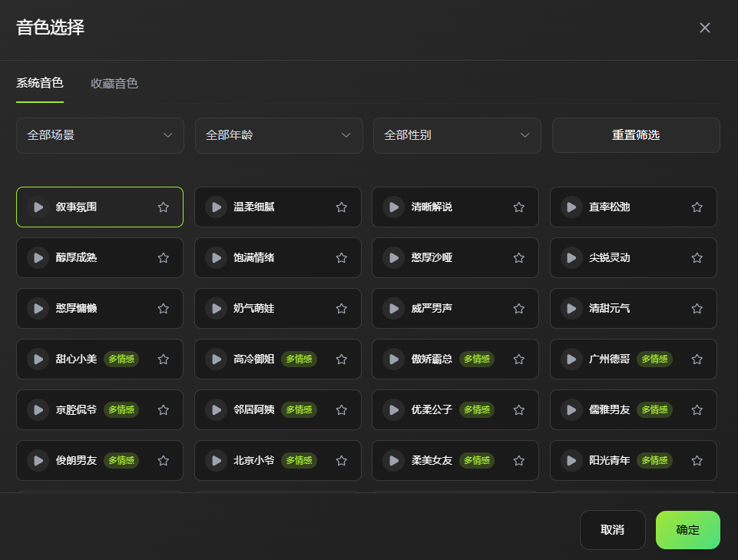Play preview of 叙事氛围 voice
Screen dimensions: 738x560
(x=38, y=207)
